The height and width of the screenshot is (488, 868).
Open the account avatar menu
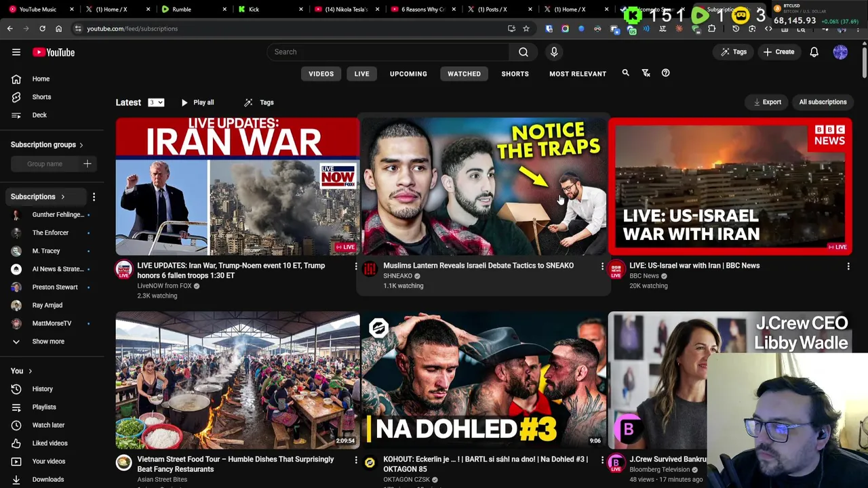840,52
